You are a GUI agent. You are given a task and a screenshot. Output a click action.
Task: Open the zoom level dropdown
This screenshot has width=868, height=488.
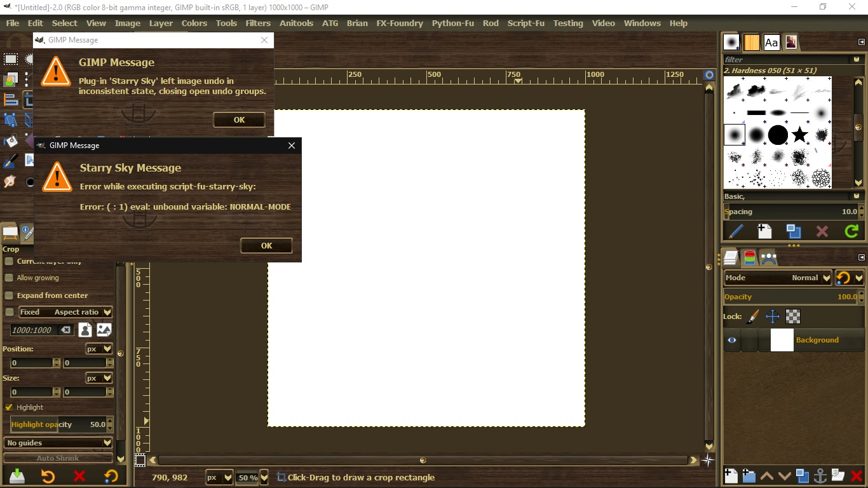[264, 477]
